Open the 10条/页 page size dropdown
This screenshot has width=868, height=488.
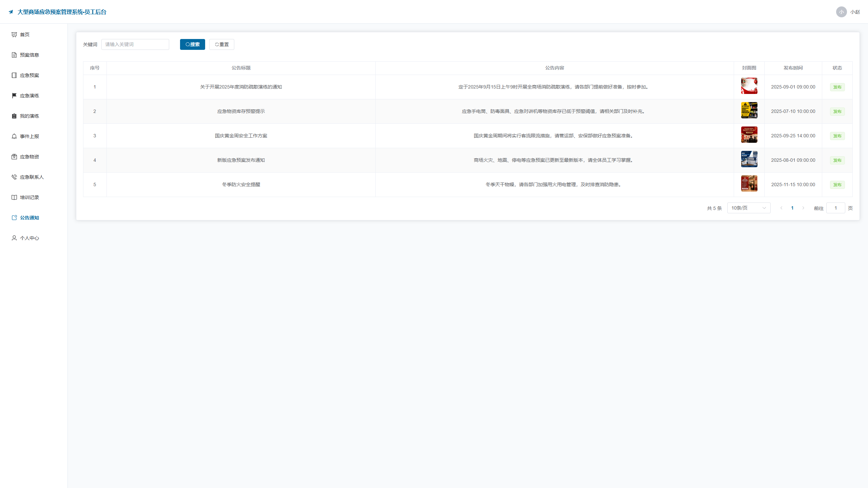click(749, 208)
